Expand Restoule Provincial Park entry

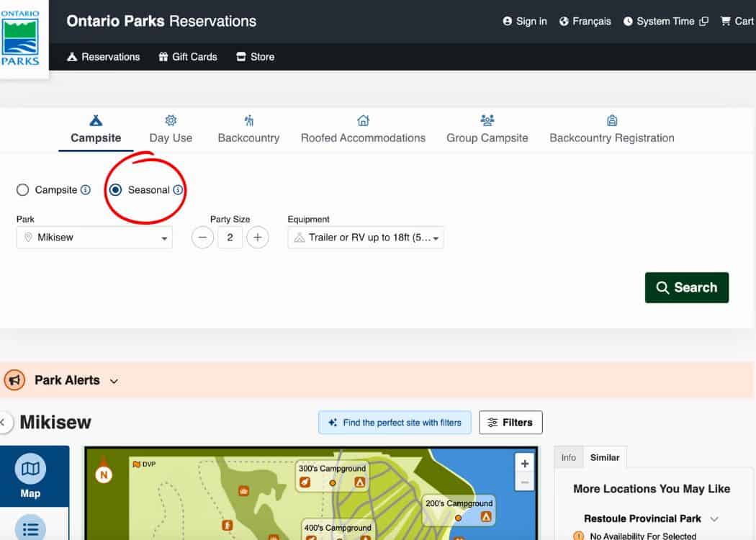click(714, 519)
